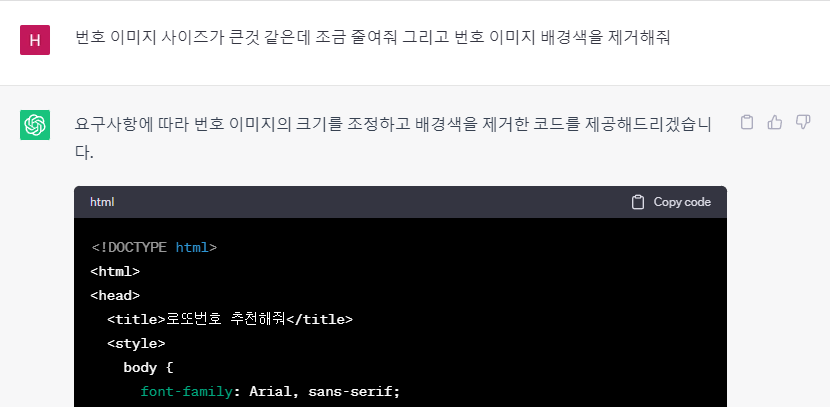830x407 pixels.
Task: Click the thumbs down feedback icon
Action: pos(803,122)
